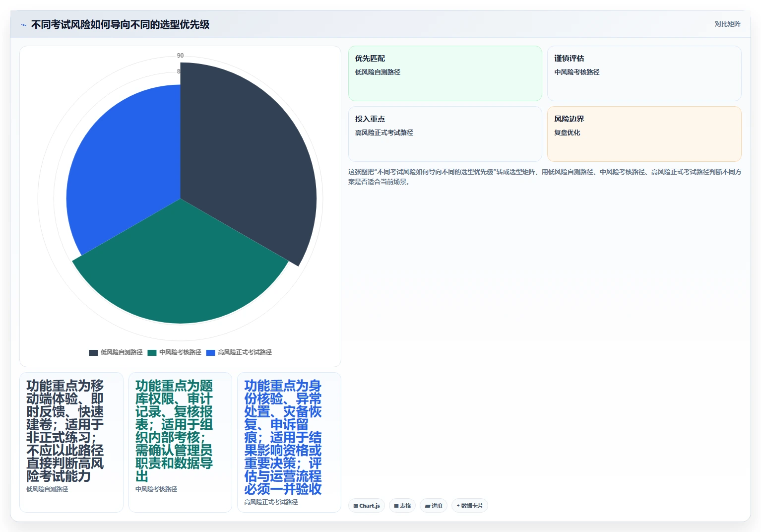Click the blue polar chart segment
This screenshot has height=532, width=761.
124,169
